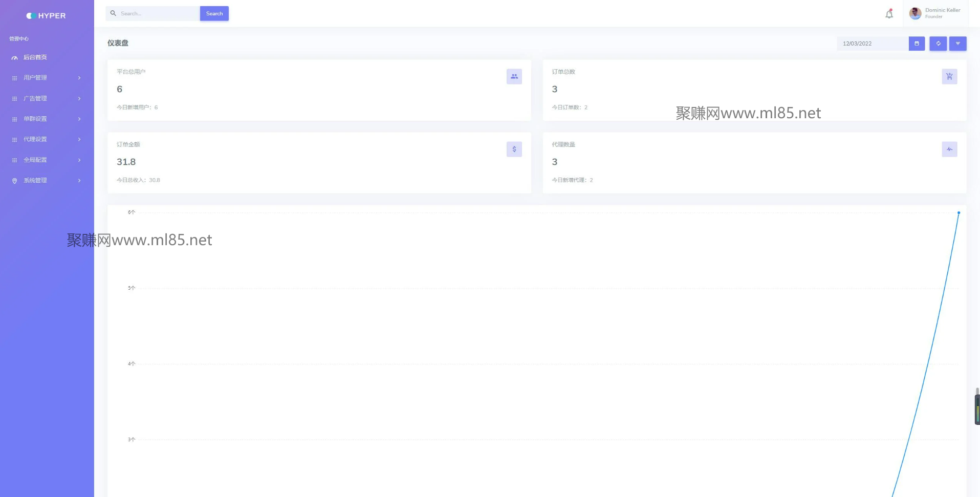Viewport: 980px width, 497px height.
Task: Click the filter icon button
Action: pyautogui.click(x=957, y=44)
